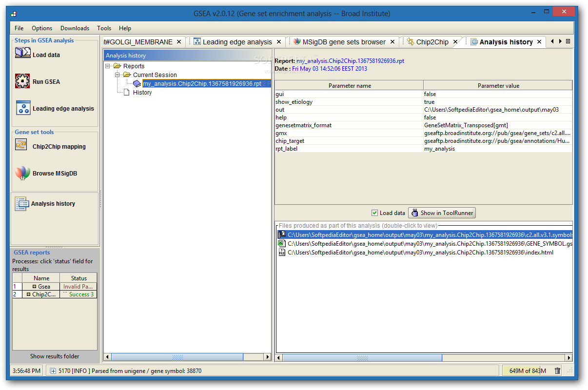The image size is (588, 390).
Task: Click the Analysis history sidebar icon
Action: 22,203
